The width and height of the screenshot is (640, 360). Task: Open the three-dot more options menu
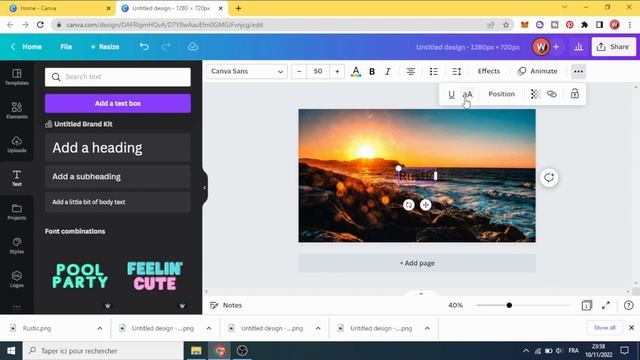(578, 71)
